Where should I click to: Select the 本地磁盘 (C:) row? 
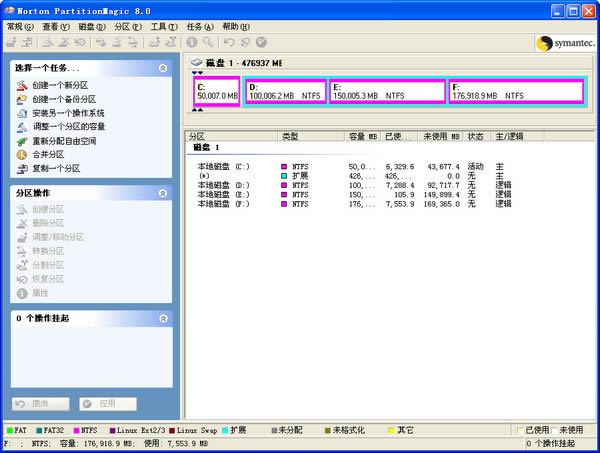point(354,166)
